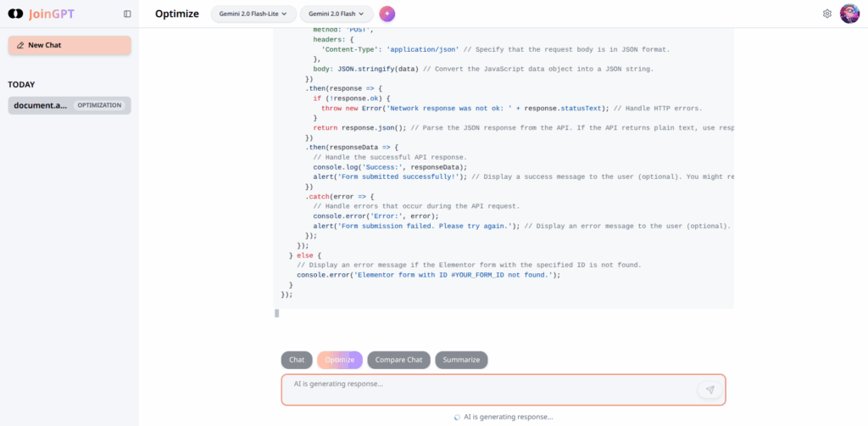Image resolution: width=868 pixels, height=426 pixels.
Task: Open the user profile avatar
Action: tap(849, 14)
